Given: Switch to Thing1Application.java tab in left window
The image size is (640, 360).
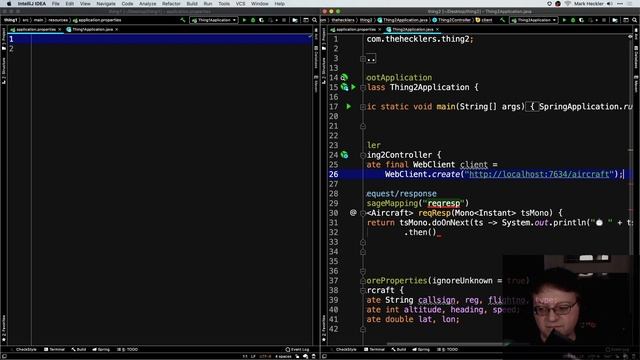Looking at the screenshot, I should 93,29.
